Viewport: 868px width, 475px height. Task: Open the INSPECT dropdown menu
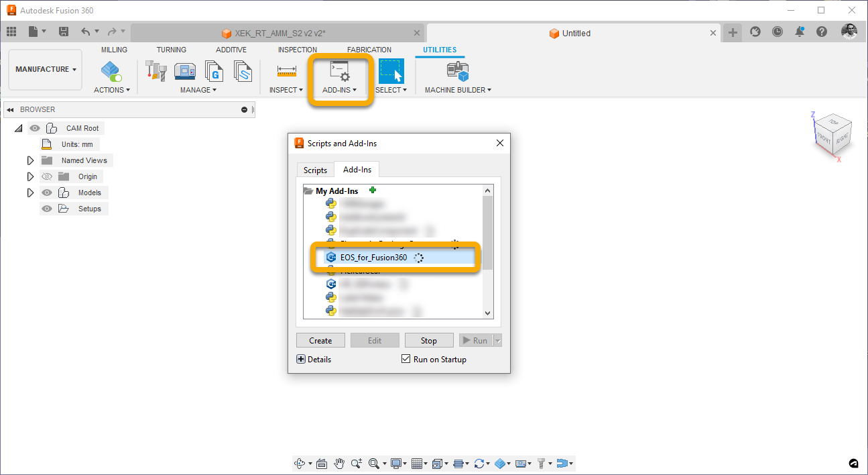[x=286, y=90]
